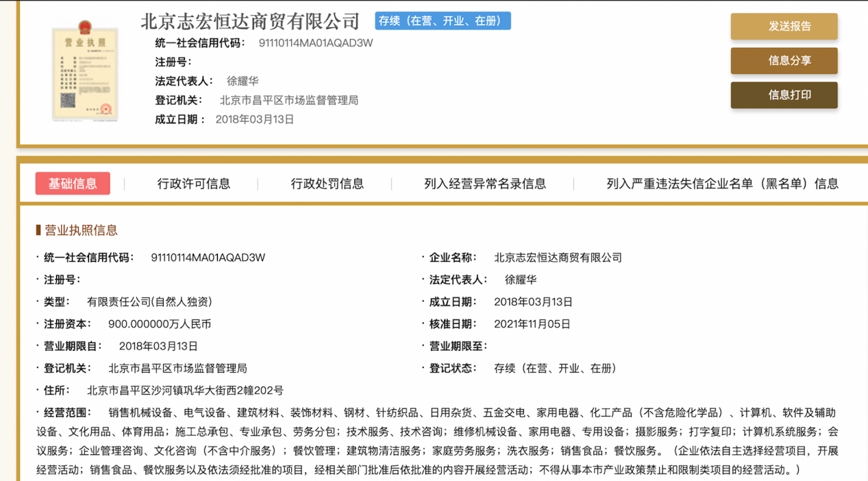Viewport: 868px width, 481px height.
Task: Click 营业期限自 value 2018年03月13日
Action: click(158, 346)
